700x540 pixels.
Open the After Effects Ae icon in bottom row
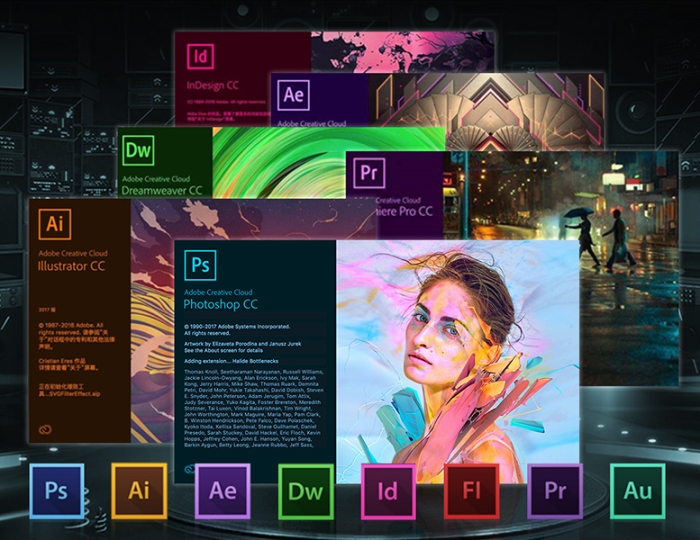(x=222, y=491)
